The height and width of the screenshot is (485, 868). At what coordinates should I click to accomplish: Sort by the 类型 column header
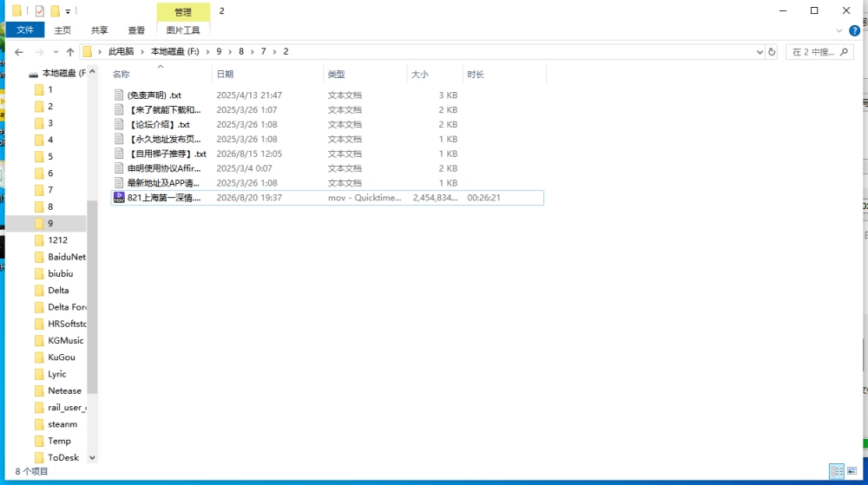(x=365, y=74)
